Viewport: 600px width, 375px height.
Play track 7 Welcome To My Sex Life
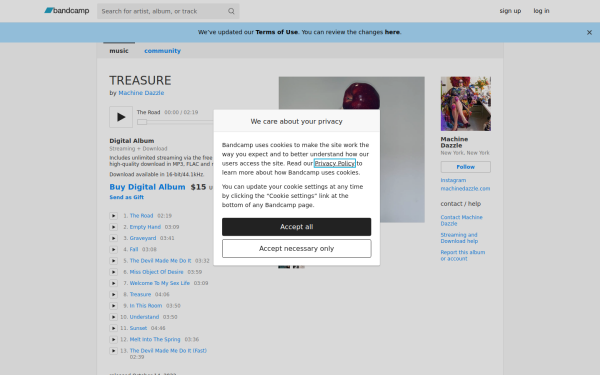(114, 283)
